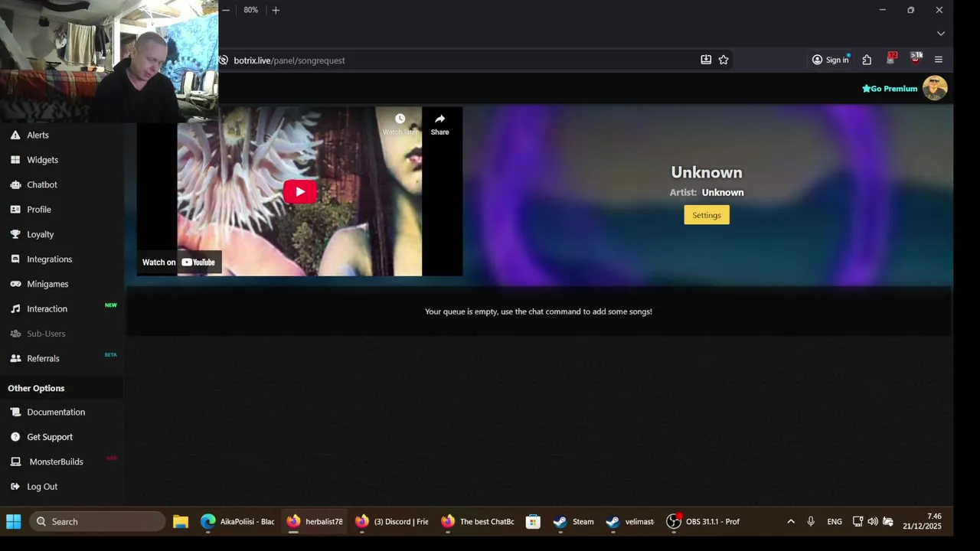The height and width of the screenshot is (551, 980).
Task: Click the Minigames gamepad icon
Action: point(15,284)
